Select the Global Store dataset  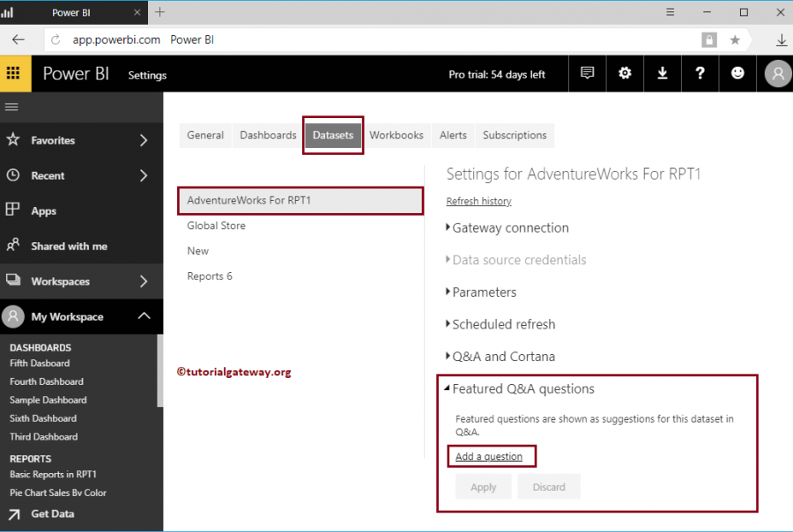216,225
